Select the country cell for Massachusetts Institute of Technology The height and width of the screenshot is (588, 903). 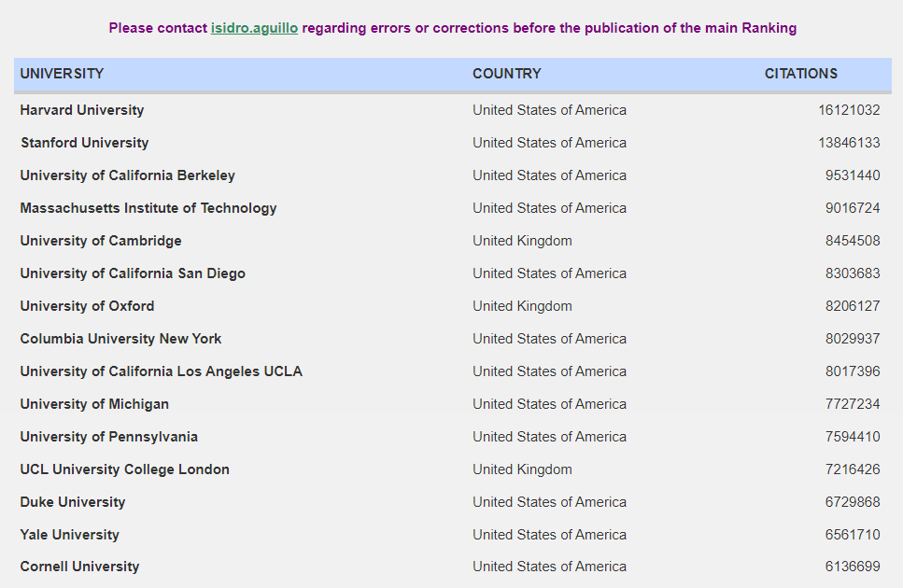click(x=549, y=208)
